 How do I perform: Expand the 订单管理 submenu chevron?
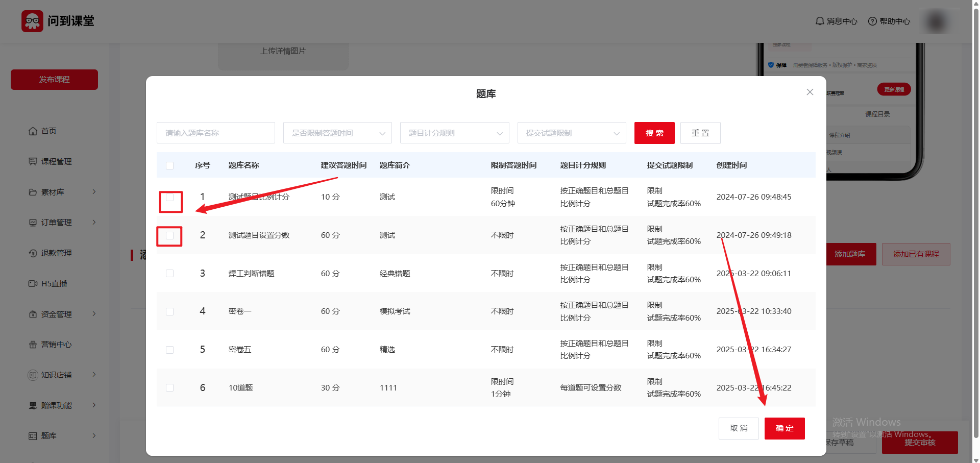tap(94, 222)
